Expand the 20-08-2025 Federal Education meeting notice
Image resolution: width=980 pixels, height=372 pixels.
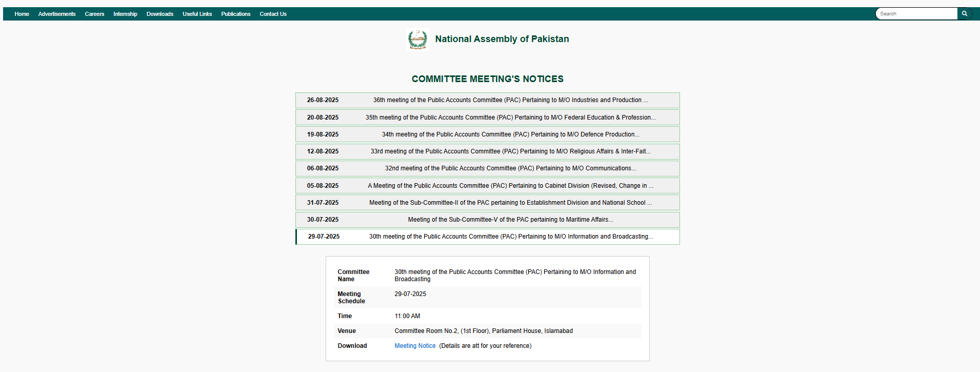(x=487, y=118)
